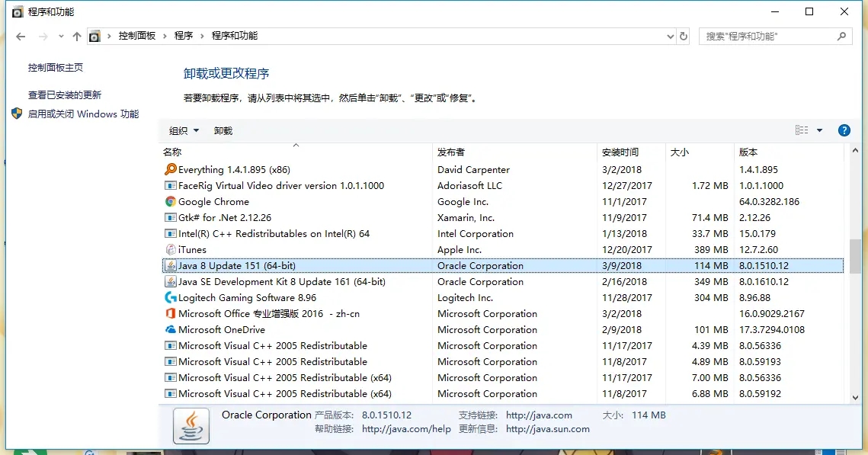Screen dimensions: 868x455
Task: Click the Microsoft Office 2016 icon
Action: click(x=171, y=314)
